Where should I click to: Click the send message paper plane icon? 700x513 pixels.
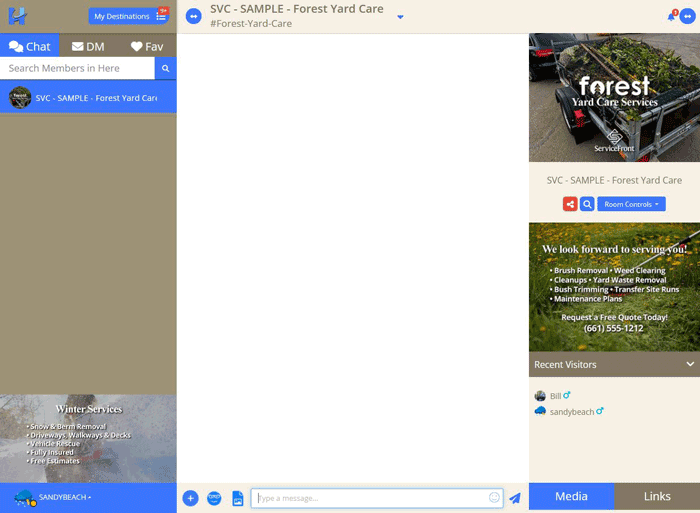pyautogui.click(x=515, y=498)
